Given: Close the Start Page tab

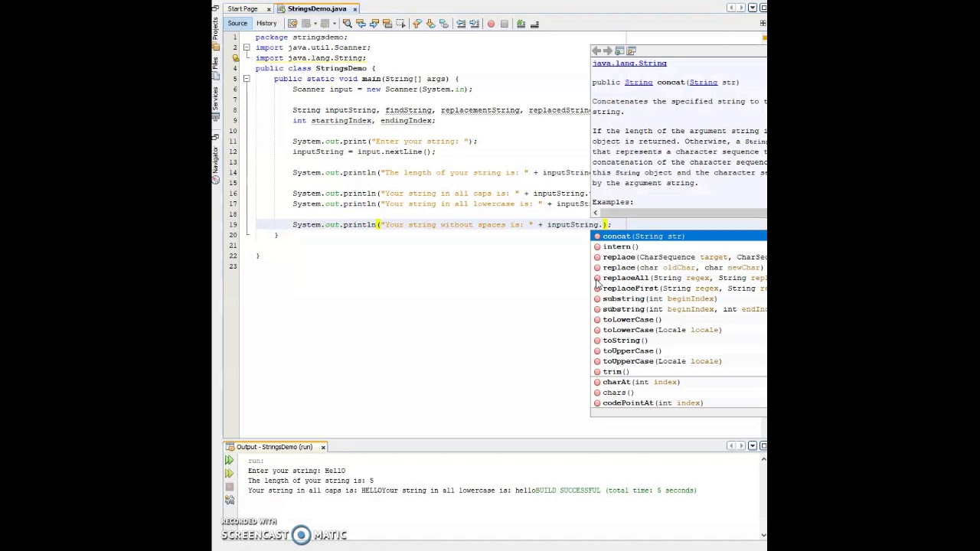Looking at the screenshot, I should tap(268, 8).
